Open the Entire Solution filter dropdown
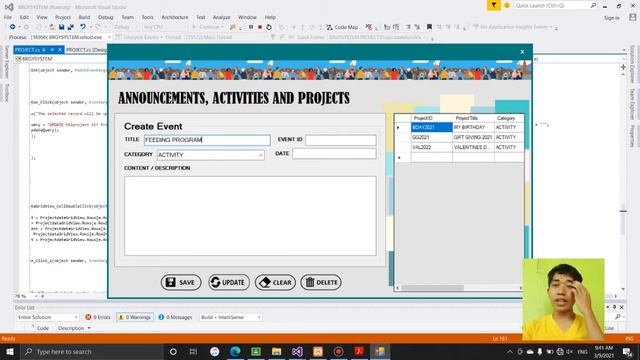The width and height of the screenshot is (640, 360). point(47,317)
